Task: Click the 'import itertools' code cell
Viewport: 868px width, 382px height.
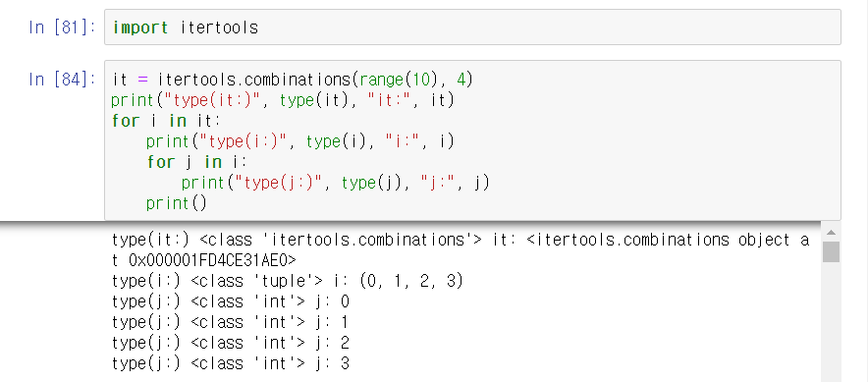Action: [472, 27]
